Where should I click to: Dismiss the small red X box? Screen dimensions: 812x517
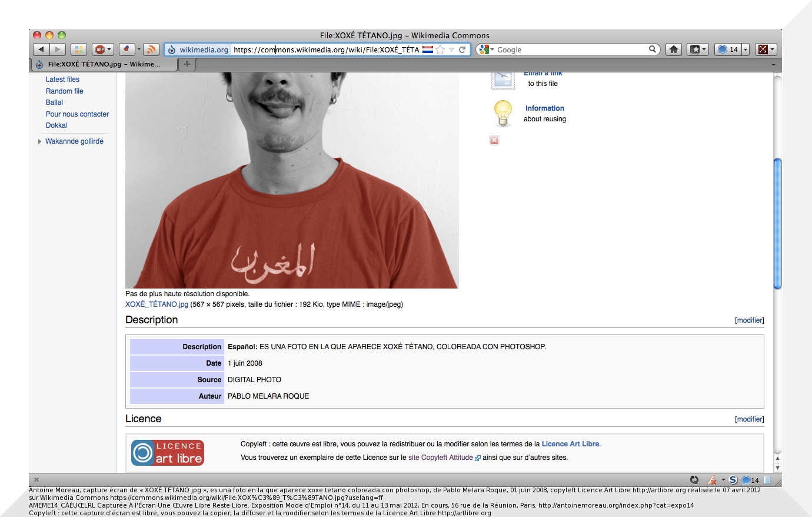(x=494, y=140)
